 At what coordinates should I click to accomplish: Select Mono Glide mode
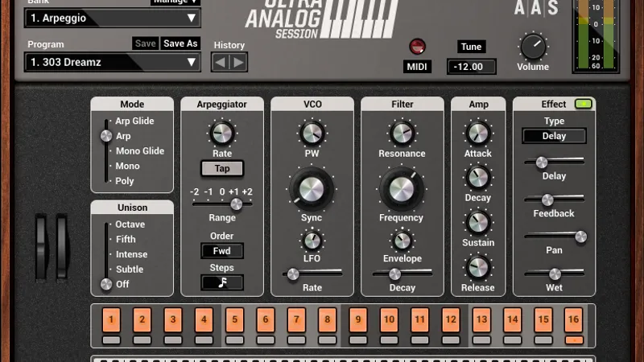click(139, 151)
